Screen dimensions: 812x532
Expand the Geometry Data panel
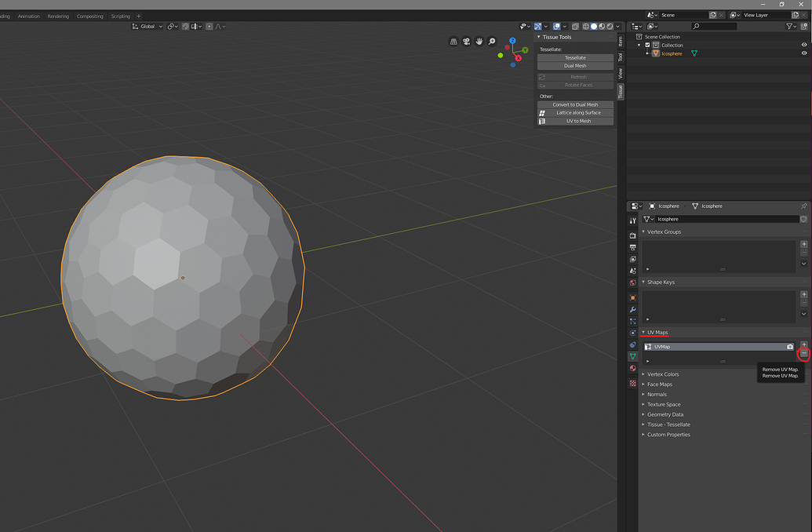point(643,414)
